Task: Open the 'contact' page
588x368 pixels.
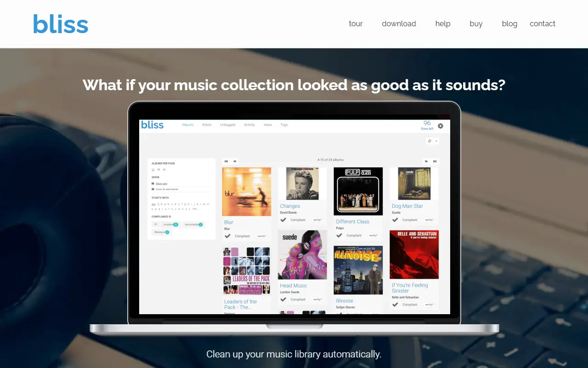Action: coord(543,24)
